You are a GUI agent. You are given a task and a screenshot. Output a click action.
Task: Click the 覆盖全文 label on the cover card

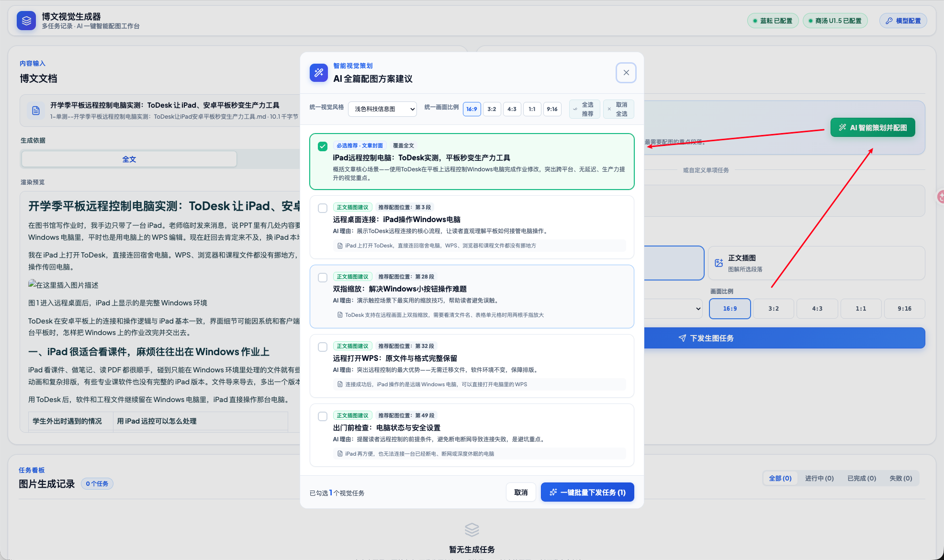point(404,146)
